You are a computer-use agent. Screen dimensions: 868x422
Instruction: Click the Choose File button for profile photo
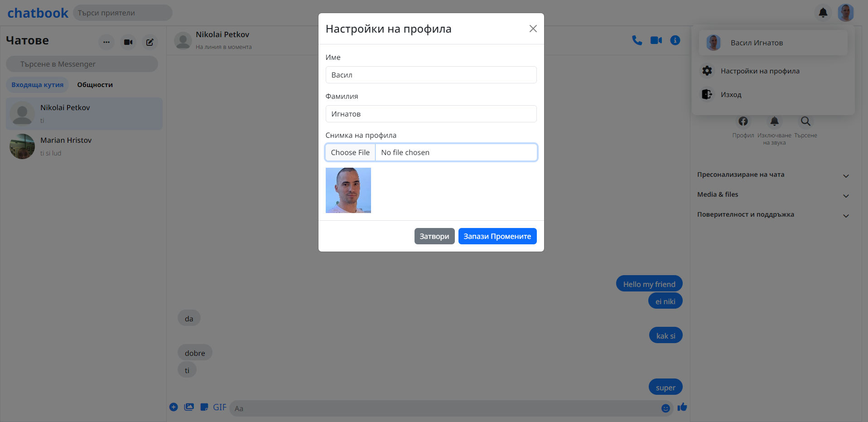[x=350, y=152]
